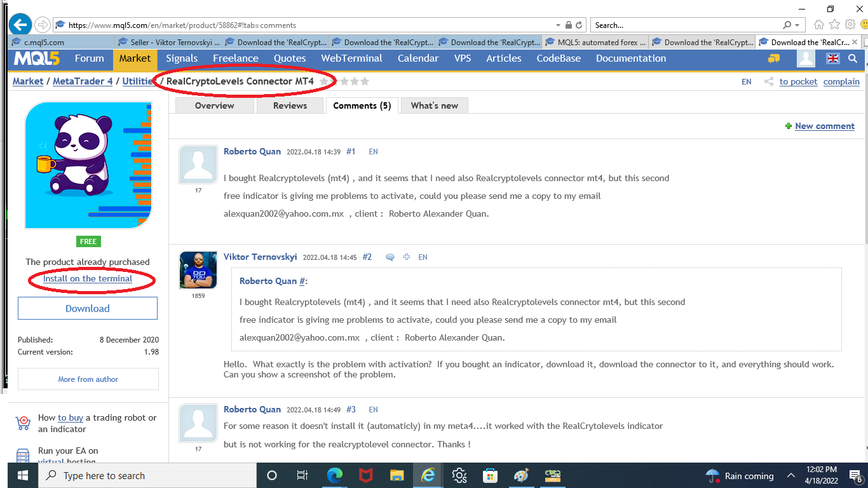This screenshot has width=868, height=488.
Task: Go back with the browser back arrow
Action: 20,25
